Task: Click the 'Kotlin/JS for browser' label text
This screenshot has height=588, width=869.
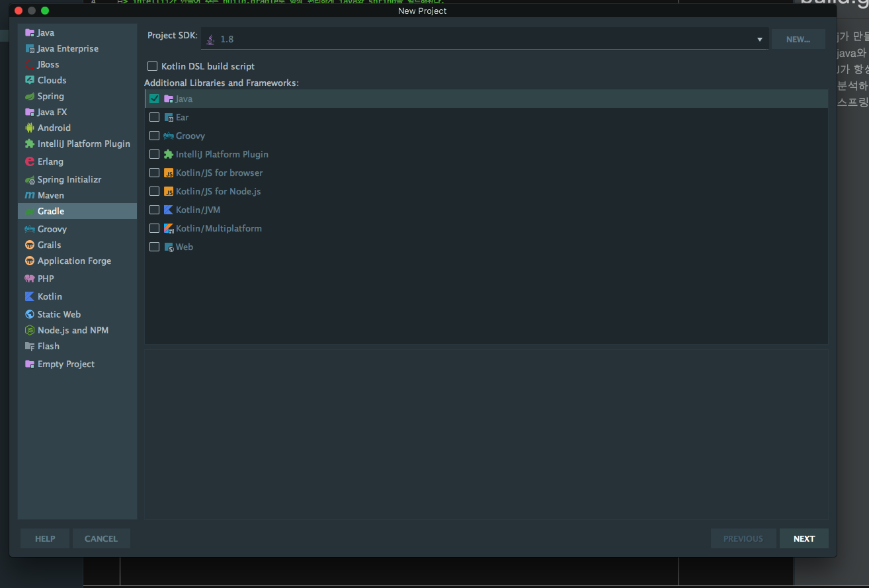Action: pos(219,173)
